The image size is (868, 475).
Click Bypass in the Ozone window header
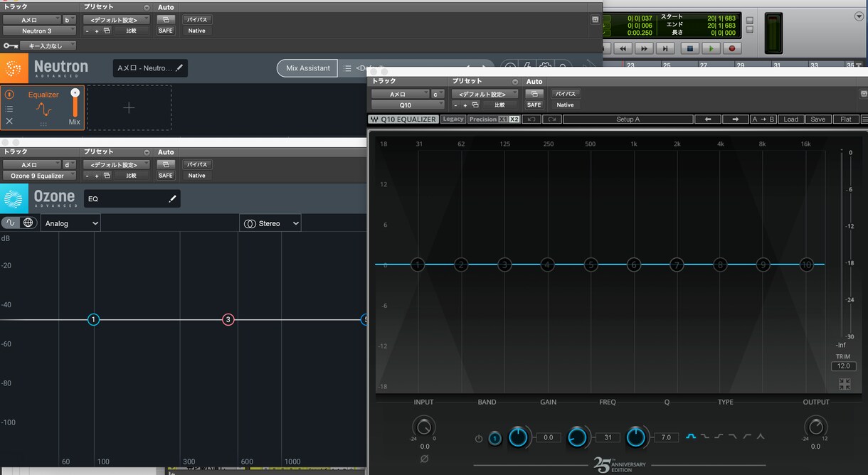click(196, 164)
